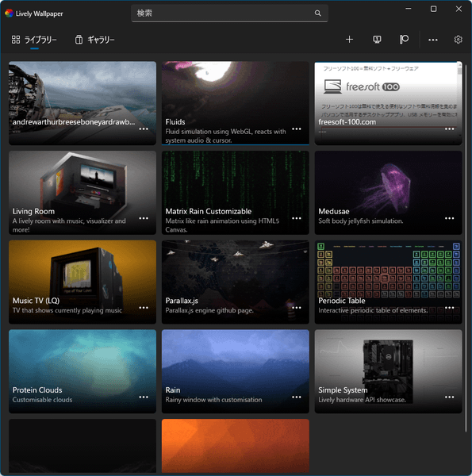Open options menu for Periodic Table wallpaper
Viewport: 472px width, 476px height.
click(x=450, y=308)
